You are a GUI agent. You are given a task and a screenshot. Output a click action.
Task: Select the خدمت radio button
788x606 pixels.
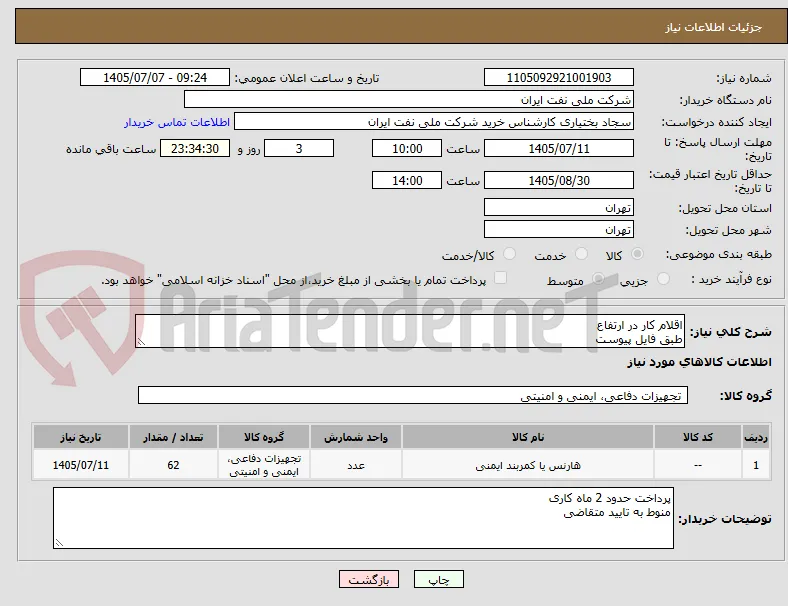tap(581, 254)
